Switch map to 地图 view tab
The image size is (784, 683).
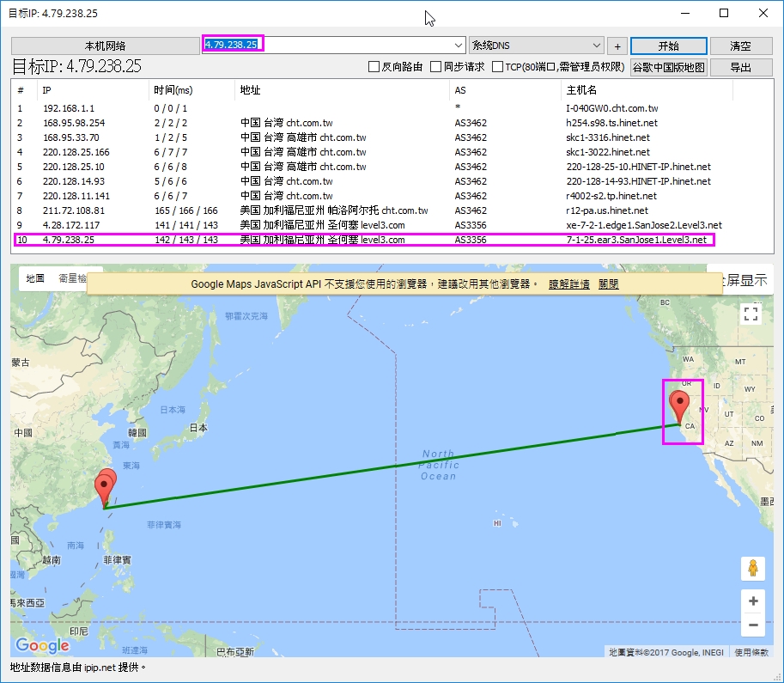tap(35, 278)
